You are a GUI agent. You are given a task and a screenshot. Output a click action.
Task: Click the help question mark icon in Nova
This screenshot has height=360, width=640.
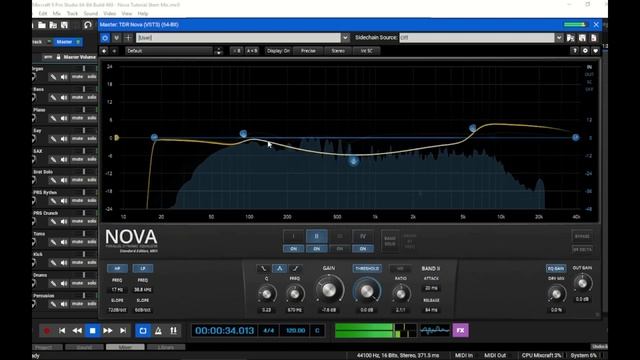(x=575, y=51)
